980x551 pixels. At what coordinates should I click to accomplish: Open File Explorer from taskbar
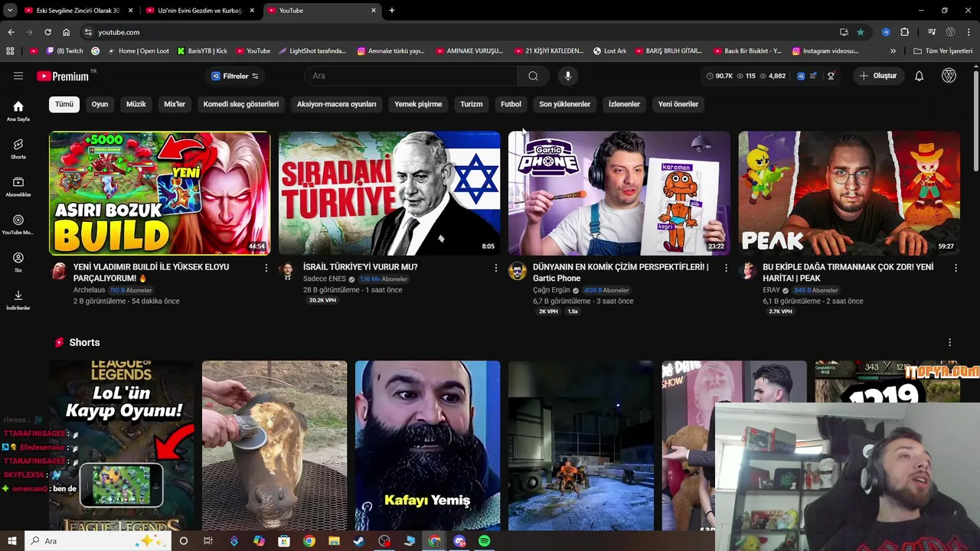pos(334,541)
